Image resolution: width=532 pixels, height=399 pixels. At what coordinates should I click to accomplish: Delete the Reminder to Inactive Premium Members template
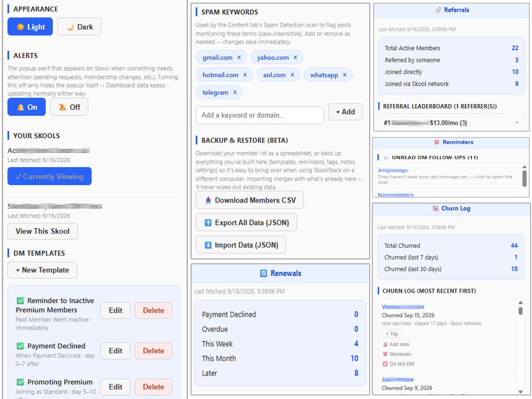coord(153,310)
